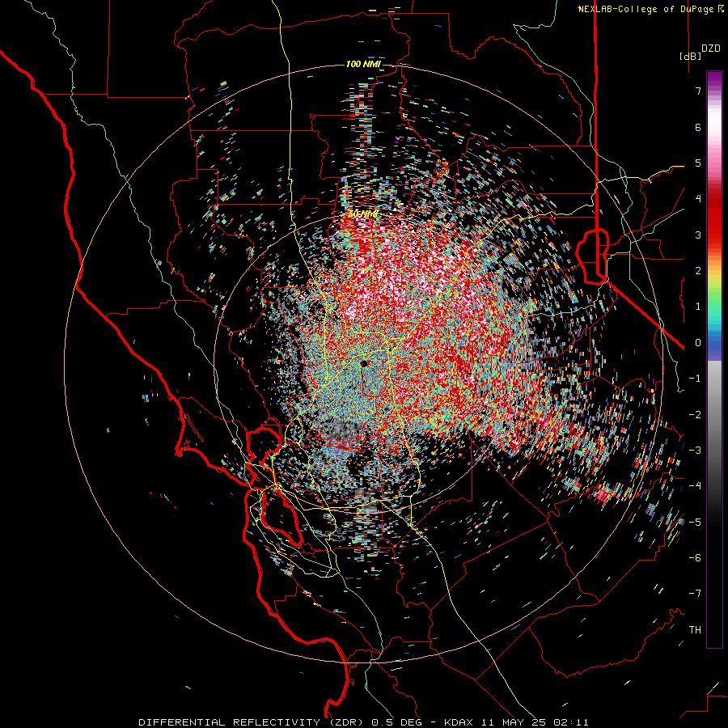Click the 5 tick label on color scale
The image size is (728, 728).
click(x=698, y=163)
